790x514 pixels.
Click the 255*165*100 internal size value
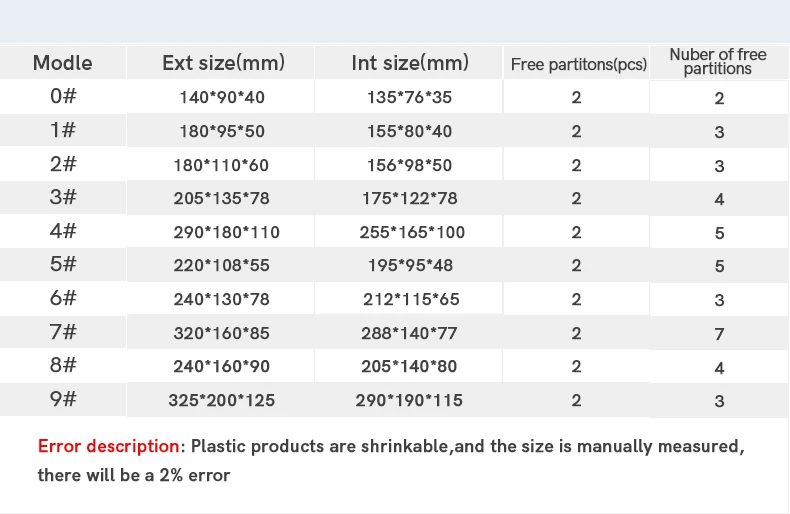click(x=412, y=232)
